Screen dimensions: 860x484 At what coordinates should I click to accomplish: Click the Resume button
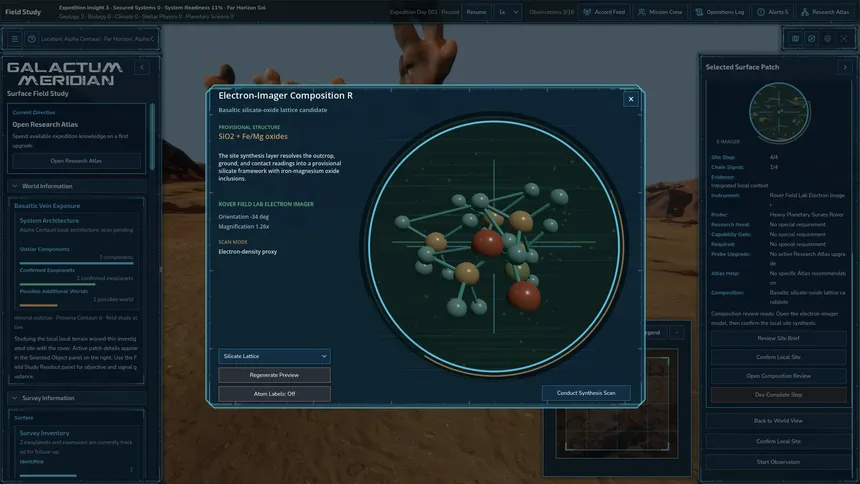[476, 12]
